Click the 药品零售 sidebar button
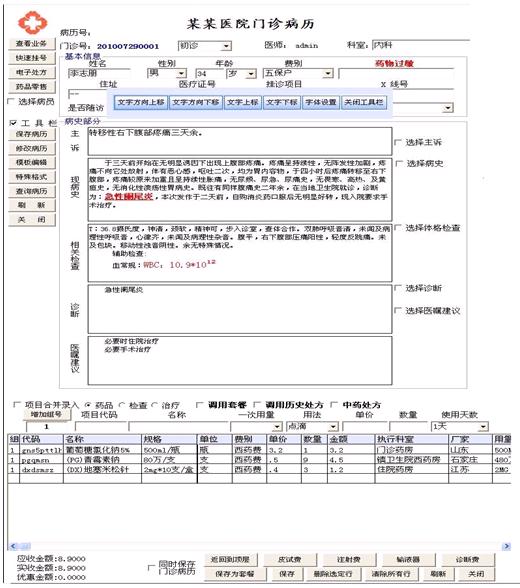This screenshot has height=588, width=520. pyautogui.click(x=31, y=87)
